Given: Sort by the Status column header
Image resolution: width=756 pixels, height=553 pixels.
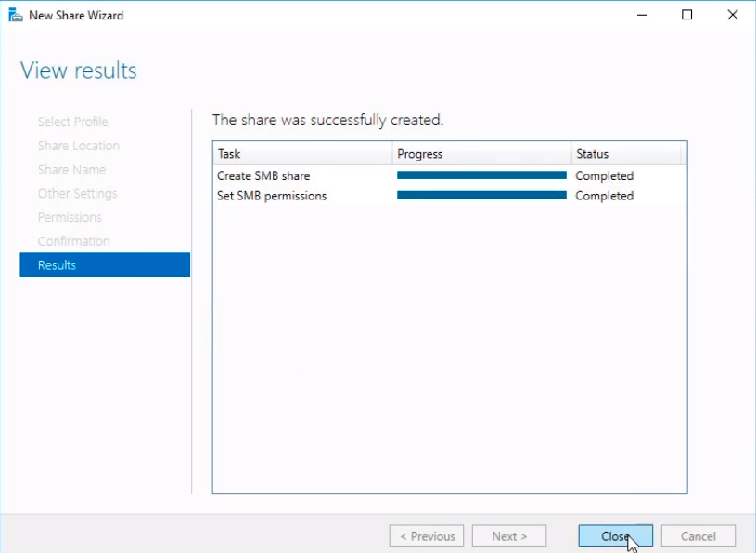Looking at the screenshot, I should 626,154.
